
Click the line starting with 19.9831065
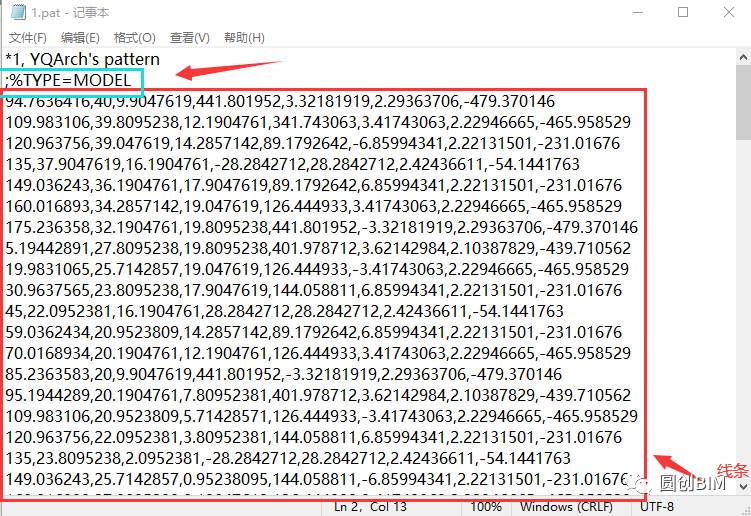(x=317, y=269)
